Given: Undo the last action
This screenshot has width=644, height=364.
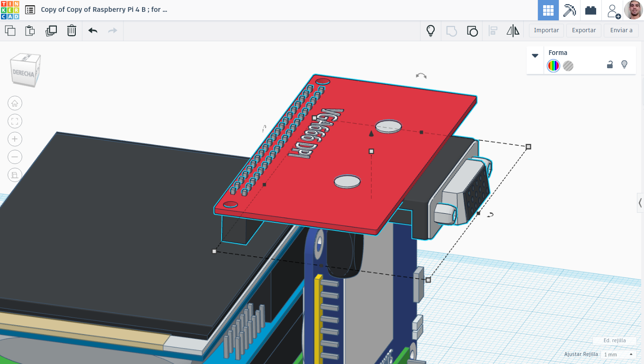Looking at the screenshot, I should tap(93, 31).
